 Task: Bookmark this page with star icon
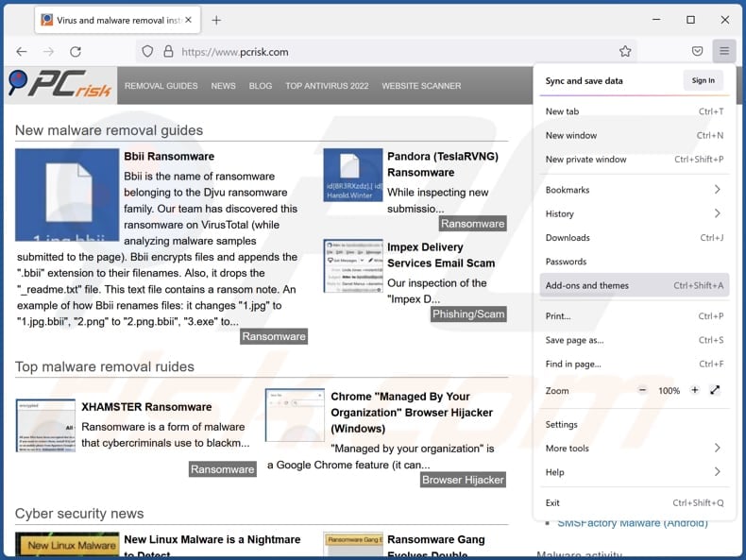[x=624, y=52]
